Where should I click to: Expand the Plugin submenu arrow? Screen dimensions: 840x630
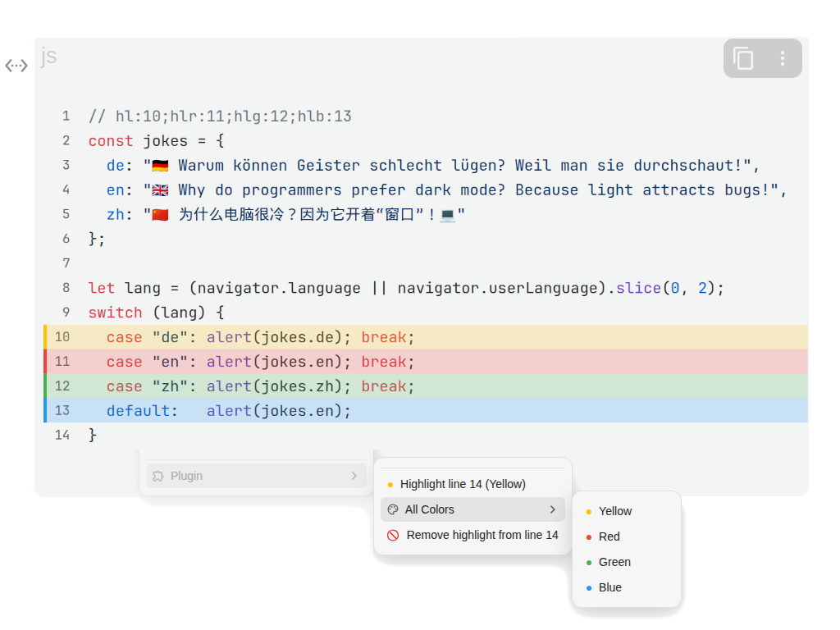click(x=354, y=476)
